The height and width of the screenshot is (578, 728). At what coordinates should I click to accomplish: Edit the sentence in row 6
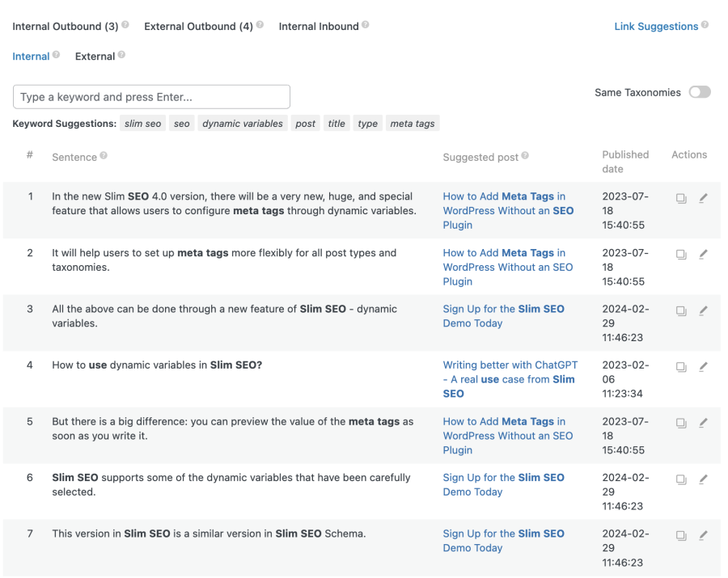pyautogui.click(x=704, y=479)
